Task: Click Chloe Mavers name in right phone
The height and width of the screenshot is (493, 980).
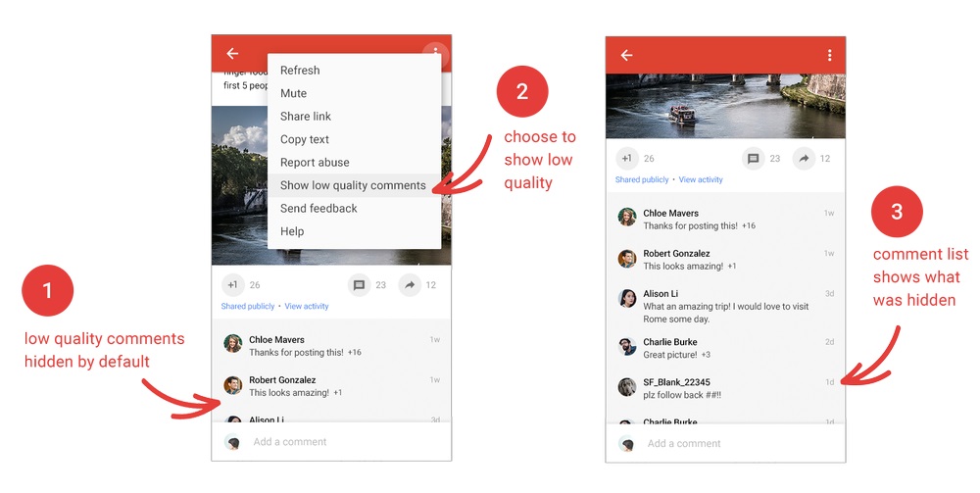Action: (670, 213)
